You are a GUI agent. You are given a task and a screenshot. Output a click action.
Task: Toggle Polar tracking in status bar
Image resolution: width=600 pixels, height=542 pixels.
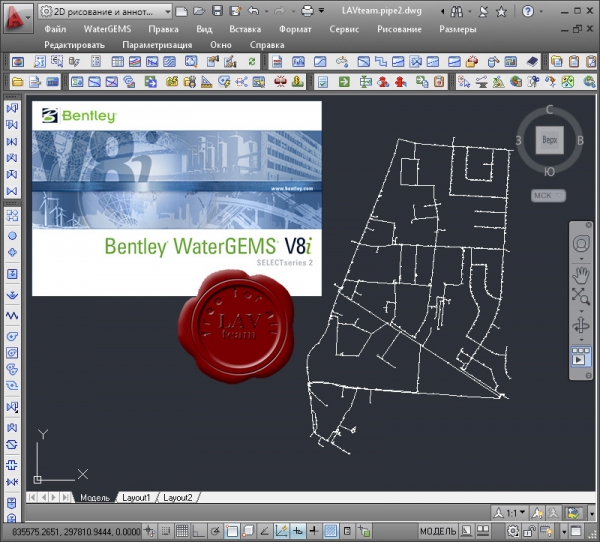(x=215, y=531)
